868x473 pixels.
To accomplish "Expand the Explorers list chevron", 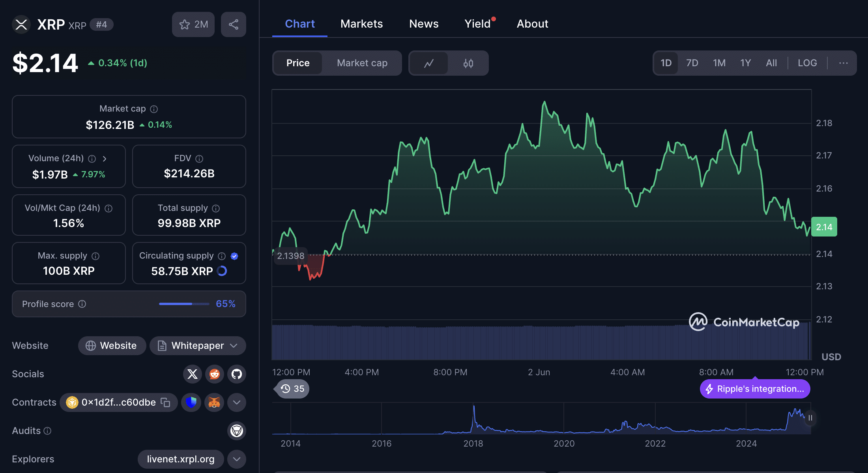I will [x=236, y=459].
